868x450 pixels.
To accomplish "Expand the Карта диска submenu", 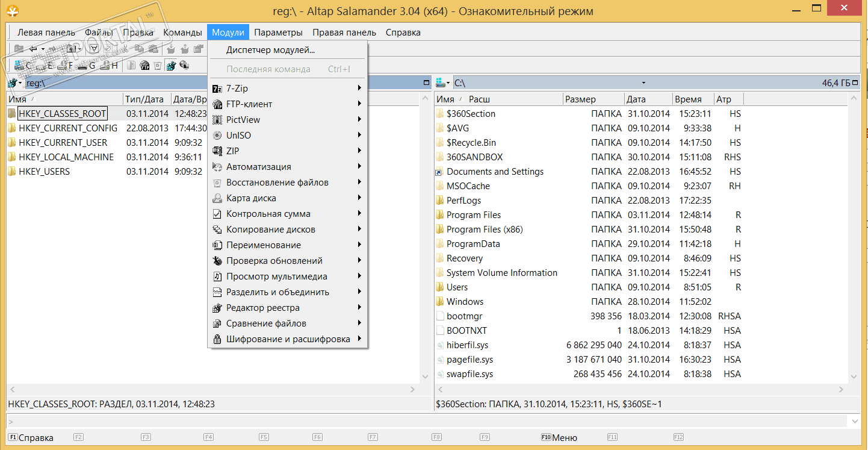I will pyautogui.click(x=288, y=198).
